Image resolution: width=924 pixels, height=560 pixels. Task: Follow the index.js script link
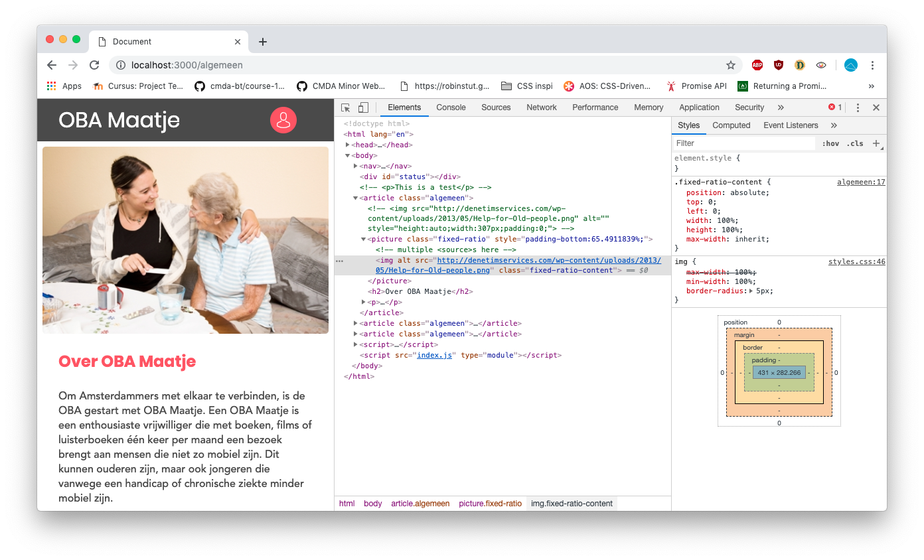point(434,355)
